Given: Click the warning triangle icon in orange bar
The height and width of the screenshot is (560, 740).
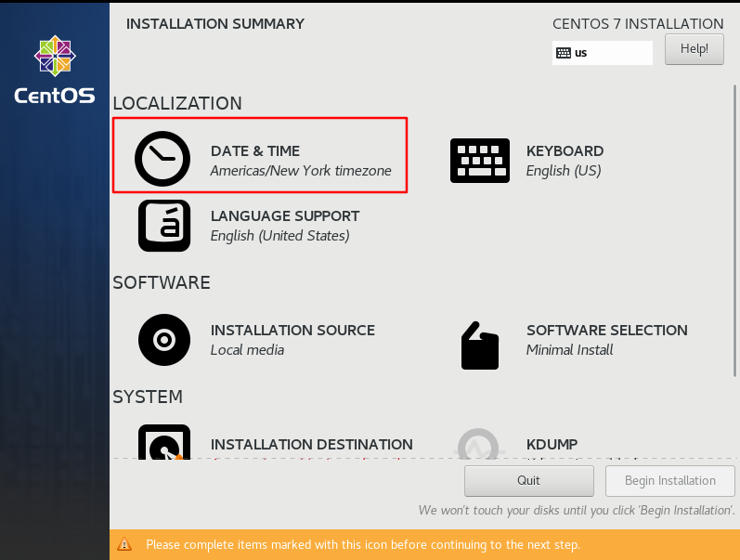Looking at the screenshot, I should 124,544.
